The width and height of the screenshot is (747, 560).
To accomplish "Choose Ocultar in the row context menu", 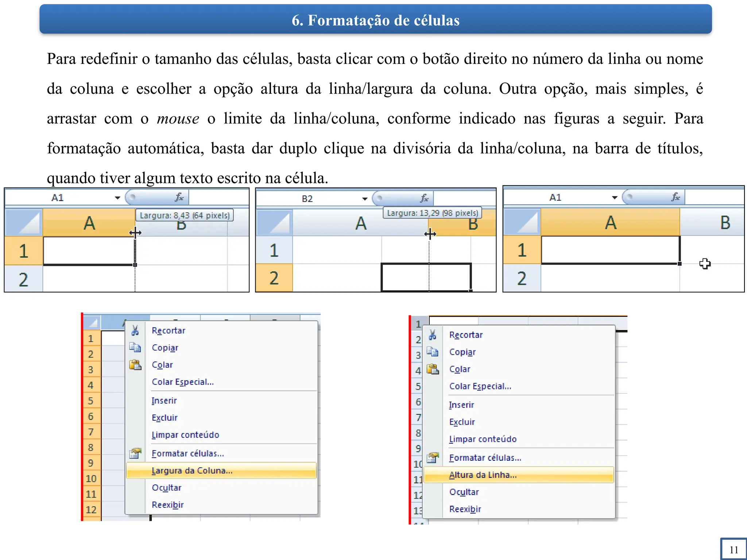I will (x=464, y=492).
